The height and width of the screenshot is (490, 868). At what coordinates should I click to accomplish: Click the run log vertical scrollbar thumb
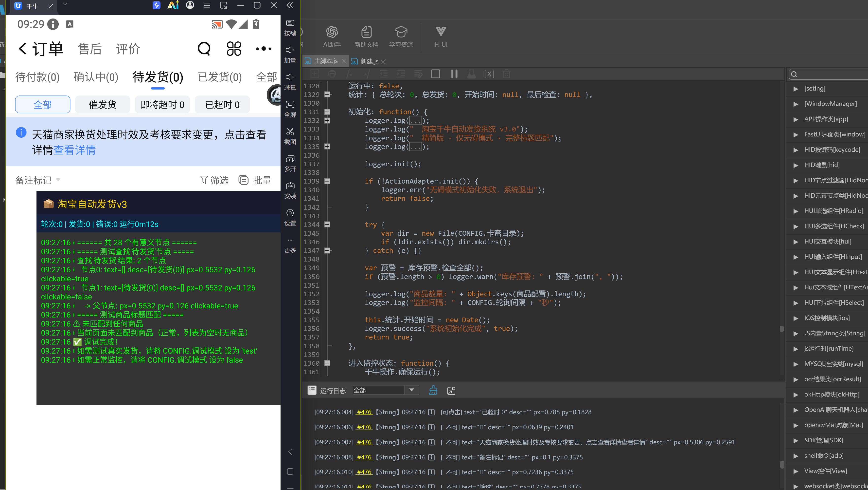(x=781, y=464)
